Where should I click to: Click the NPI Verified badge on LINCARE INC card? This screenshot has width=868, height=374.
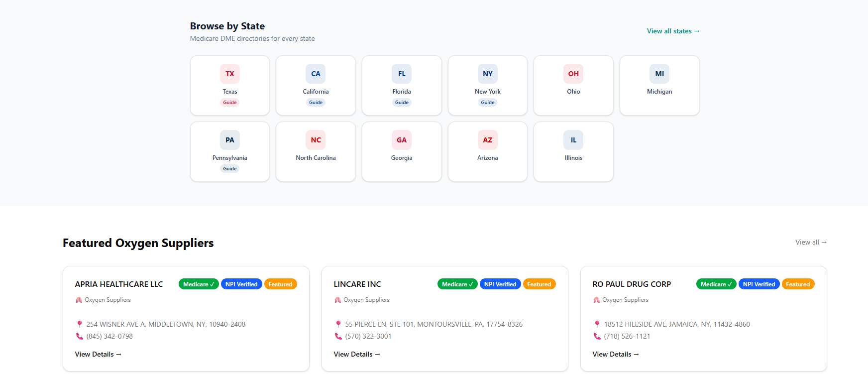coord(500,284)
